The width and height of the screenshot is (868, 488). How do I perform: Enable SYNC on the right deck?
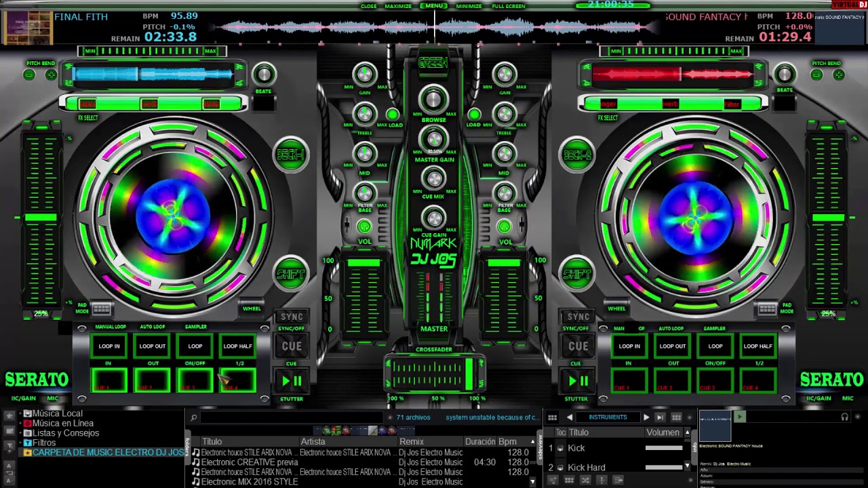578,317
